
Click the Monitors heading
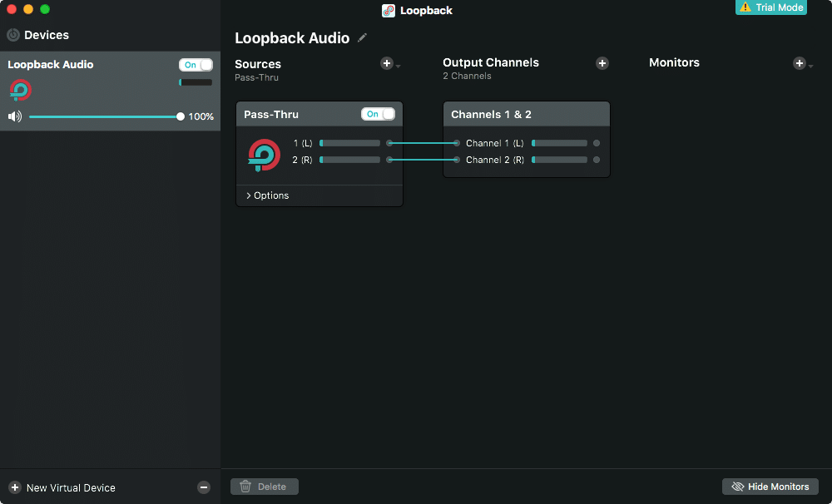point(674,62)
